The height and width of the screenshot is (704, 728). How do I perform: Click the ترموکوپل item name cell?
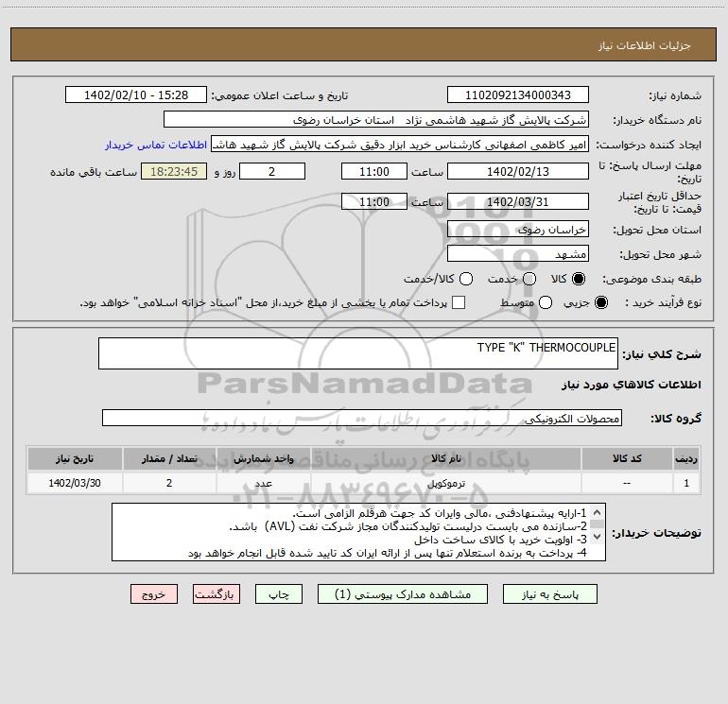tap(446, 483)
